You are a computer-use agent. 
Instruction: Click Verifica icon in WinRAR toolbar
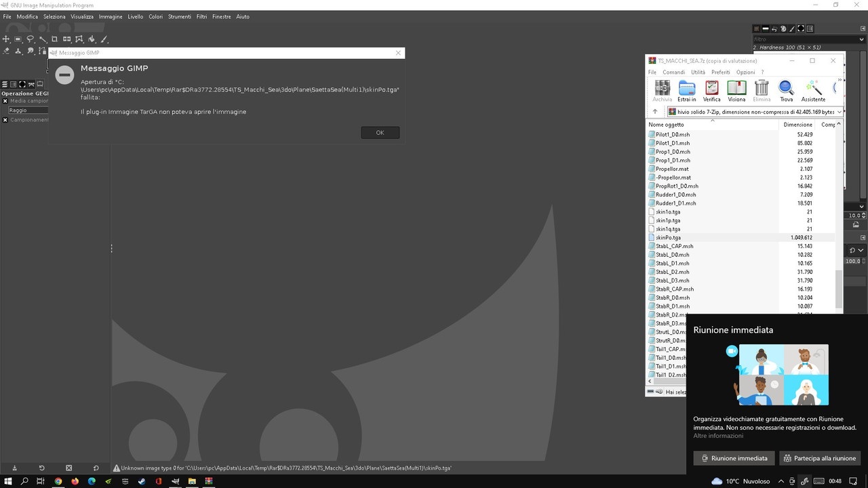[711, 91]
